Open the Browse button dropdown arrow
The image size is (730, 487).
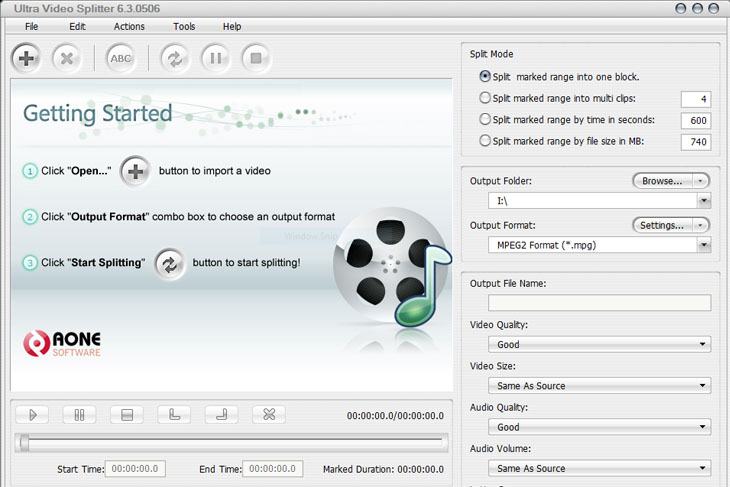coord(701,181)
